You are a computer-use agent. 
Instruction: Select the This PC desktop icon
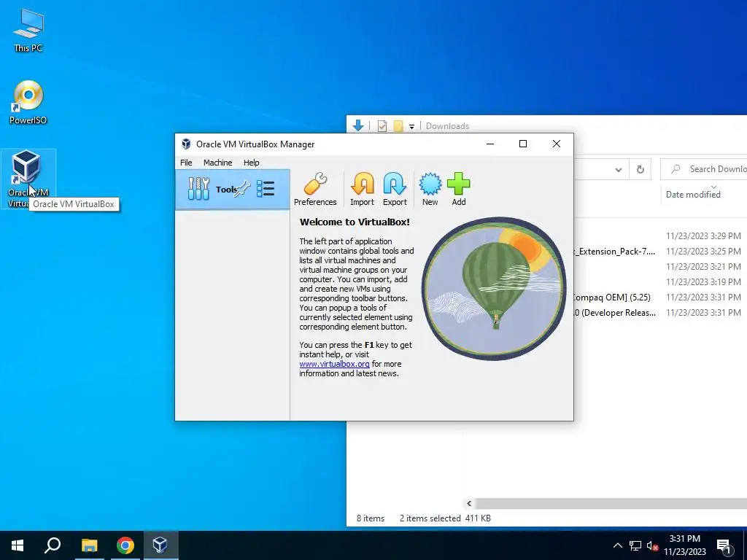point(28,31)
